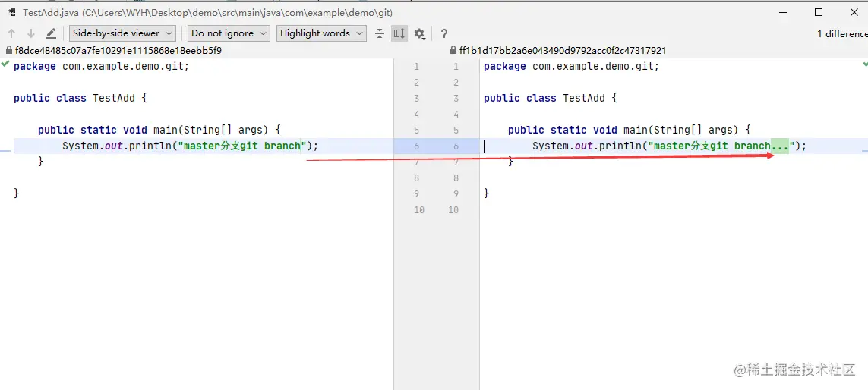This screenshot has height=390, width=868.
Task: Toggle the synchronize scrolling icon
Action: (x=399, y=33)
